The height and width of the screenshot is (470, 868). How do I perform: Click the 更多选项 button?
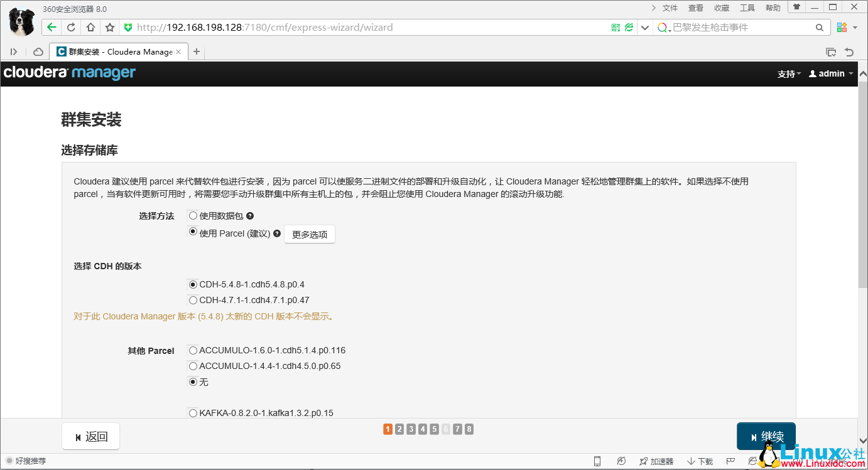click(x=309, y=233)
